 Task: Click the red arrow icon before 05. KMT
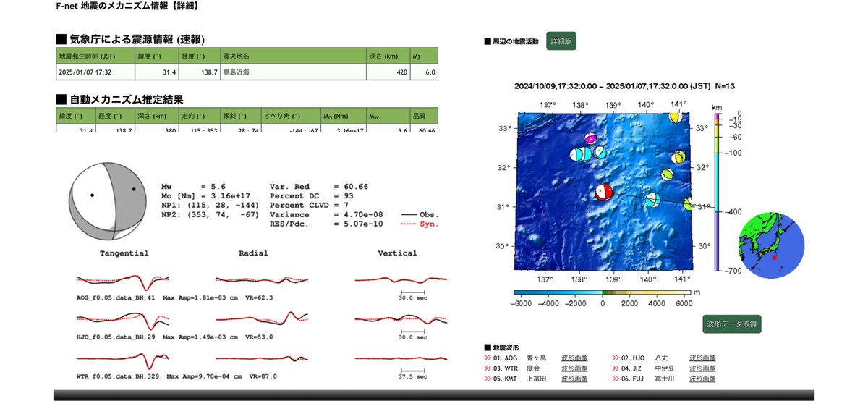point(488,379)
